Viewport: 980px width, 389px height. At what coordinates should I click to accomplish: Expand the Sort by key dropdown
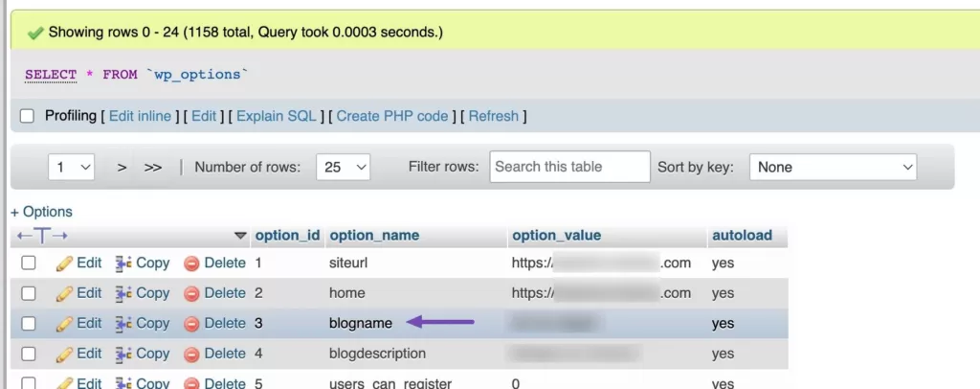tap(833, 167)
